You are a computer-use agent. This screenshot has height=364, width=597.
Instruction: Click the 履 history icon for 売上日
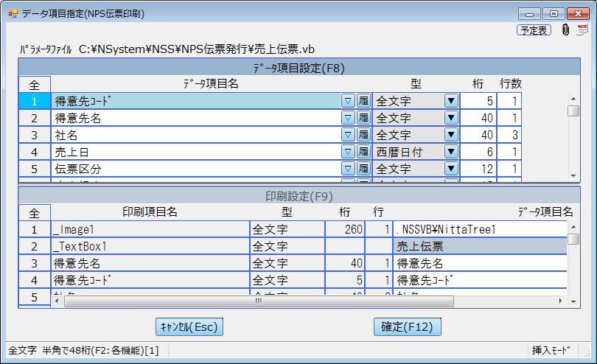pos(363,152)
